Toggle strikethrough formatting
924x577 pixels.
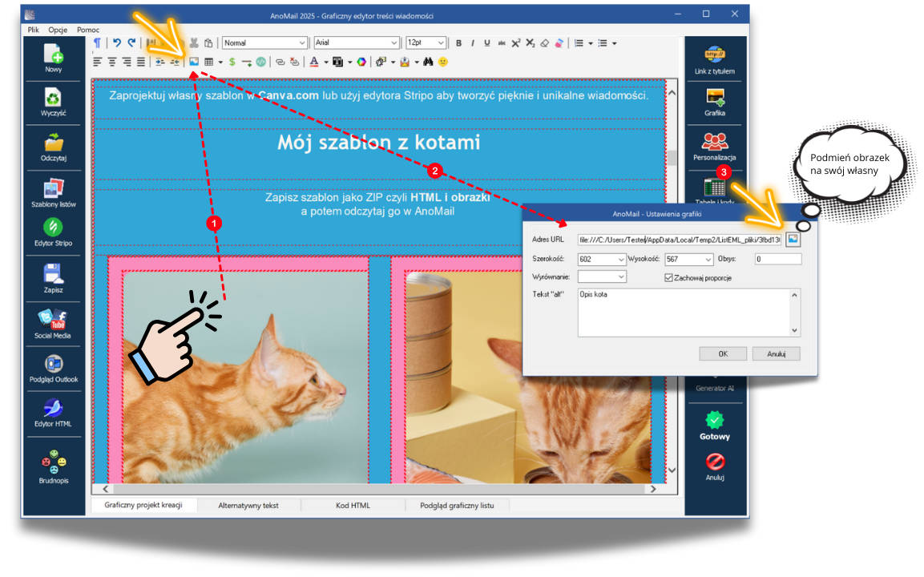coord(502,43)
